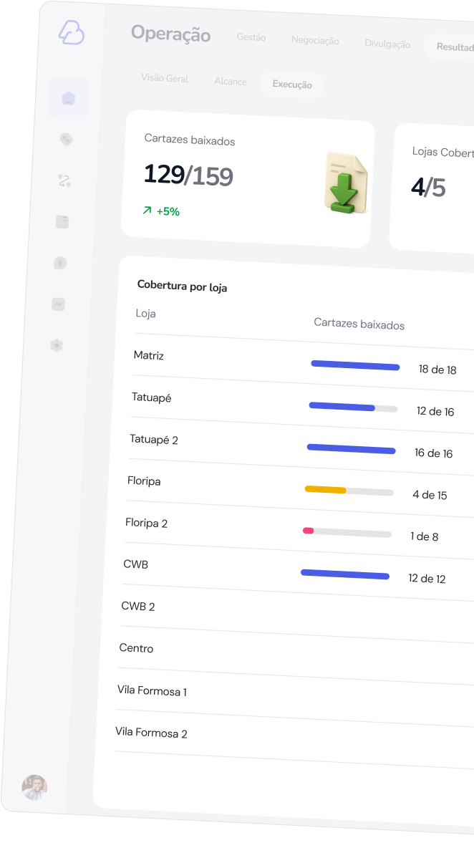The height and width of the screenshot is (868, 474).
Task: Click the 129/159 value
Action: pos(188,175)
